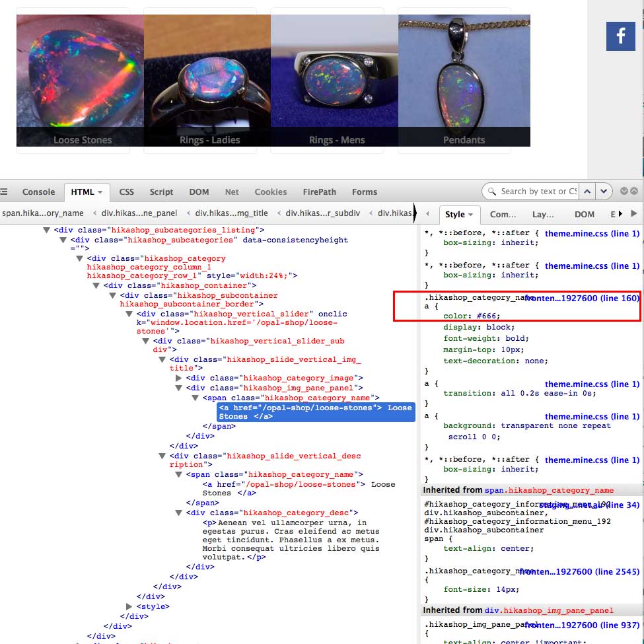The image size is (644, 644).
Task: Collapse the hikashop_img_pane_panel div node
Action: tap(178, 388)
